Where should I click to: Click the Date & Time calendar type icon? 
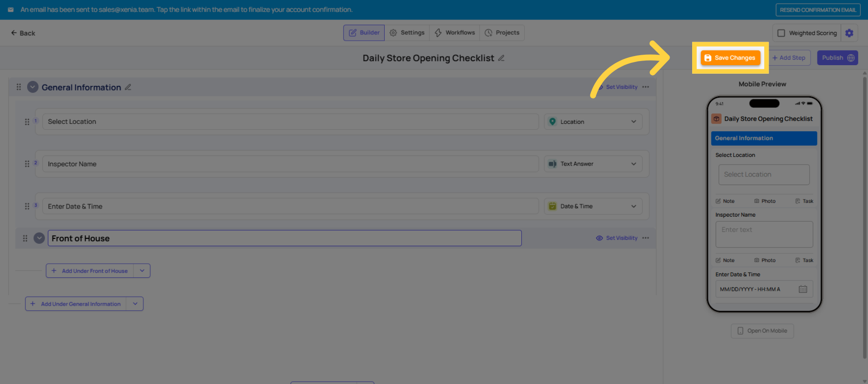tap(552, 206)
